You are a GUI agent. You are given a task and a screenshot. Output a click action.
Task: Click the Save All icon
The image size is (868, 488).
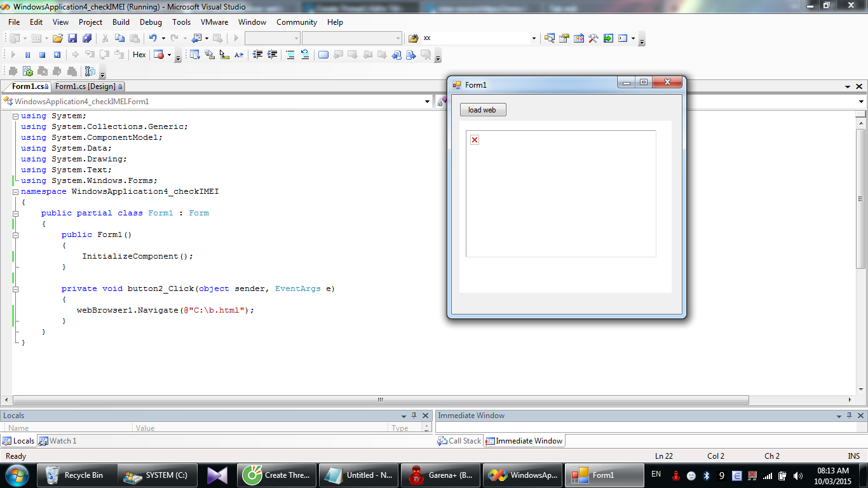tap(87, 38)
